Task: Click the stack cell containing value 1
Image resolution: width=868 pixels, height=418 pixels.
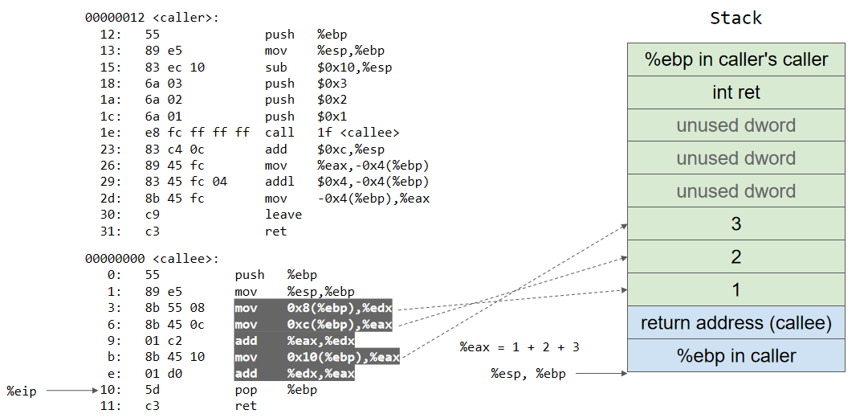Action: pyautogui.click(x=736, y=290)
